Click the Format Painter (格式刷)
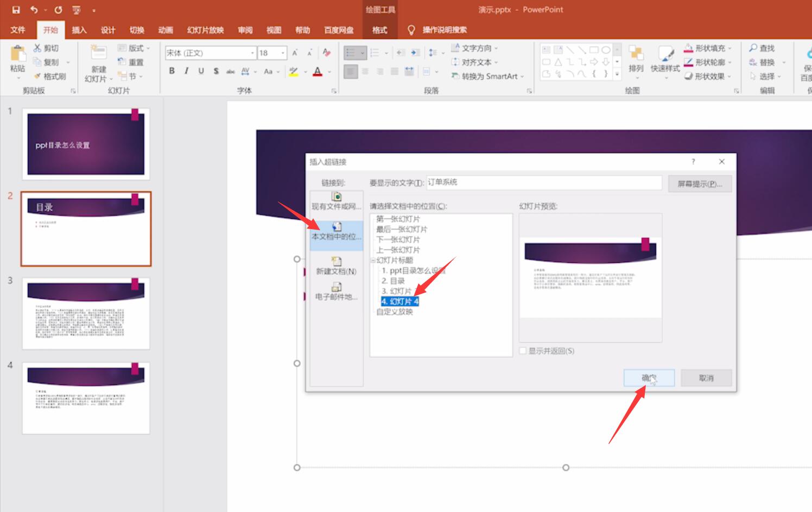 [49, 77]
